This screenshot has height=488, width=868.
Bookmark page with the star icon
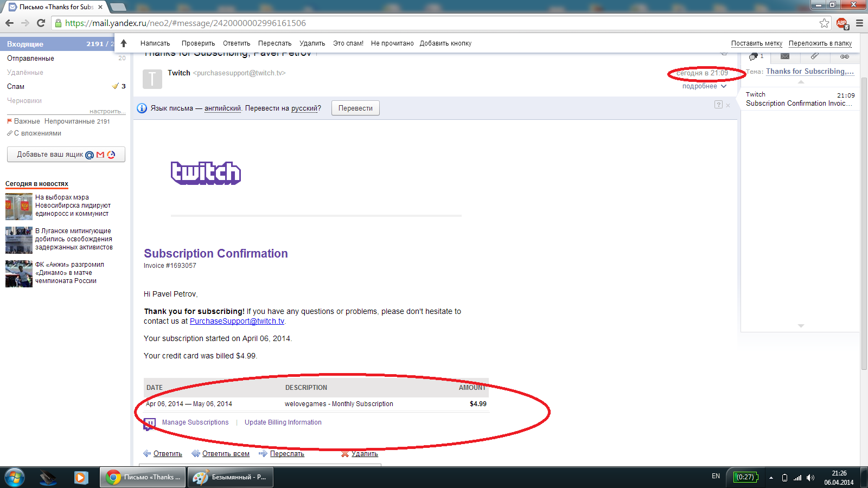pos(825,23)
